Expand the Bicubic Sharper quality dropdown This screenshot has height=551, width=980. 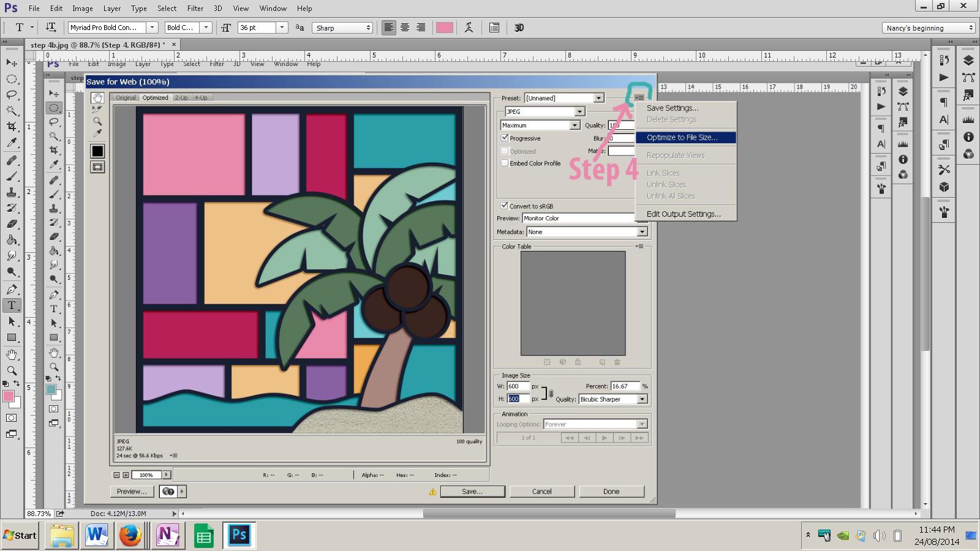(642, 399)
